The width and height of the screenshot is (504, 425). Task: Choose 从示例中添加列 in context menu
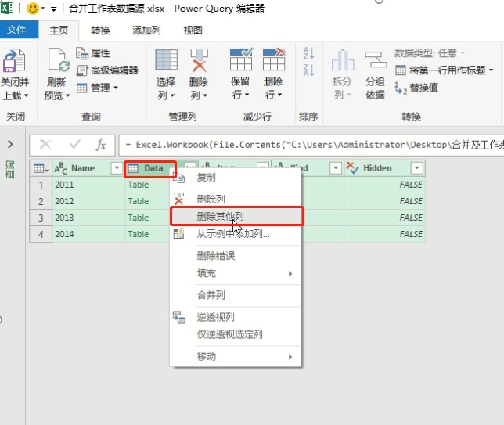click(x=236, y=234)
